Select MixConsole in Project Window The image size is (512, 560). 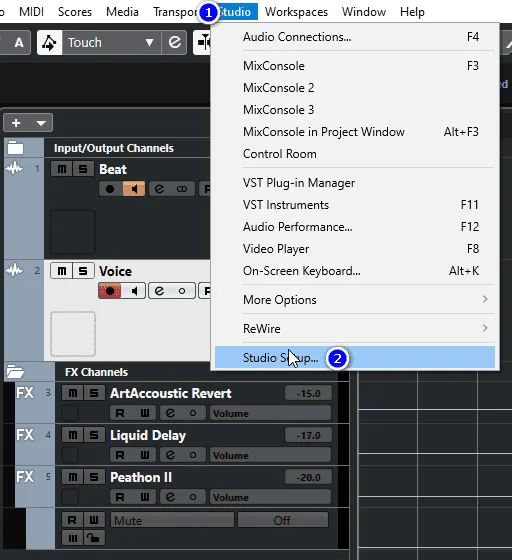point(355,132)
